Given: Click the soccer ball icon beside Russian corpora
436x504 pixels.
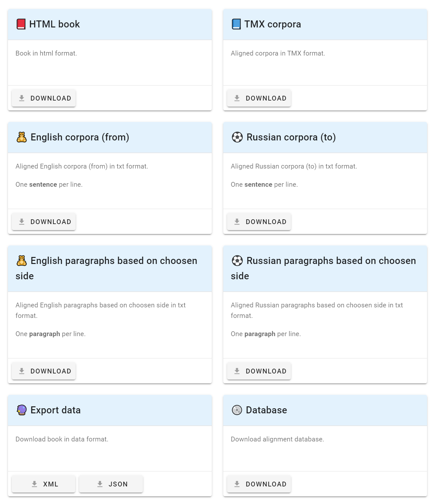Looking at the screenshot, I should tap(237, 137).
